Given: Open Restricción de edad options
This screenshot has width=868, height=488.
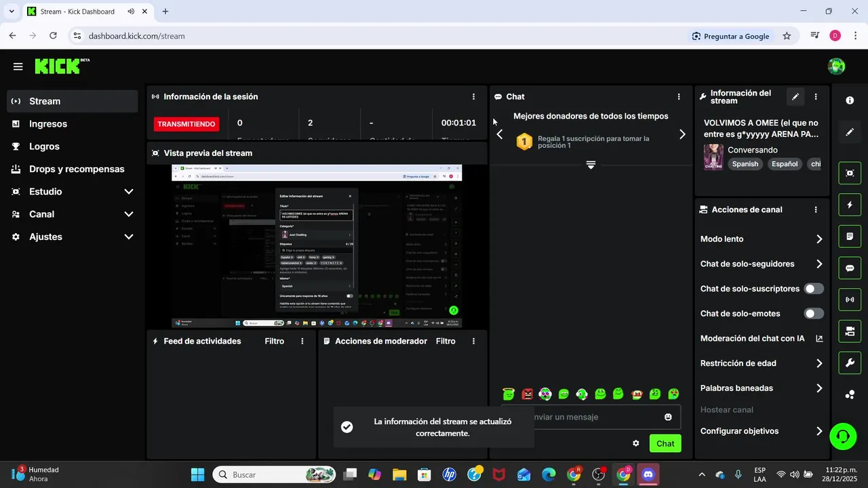Looking at the screenshot, I should point(762,363).
